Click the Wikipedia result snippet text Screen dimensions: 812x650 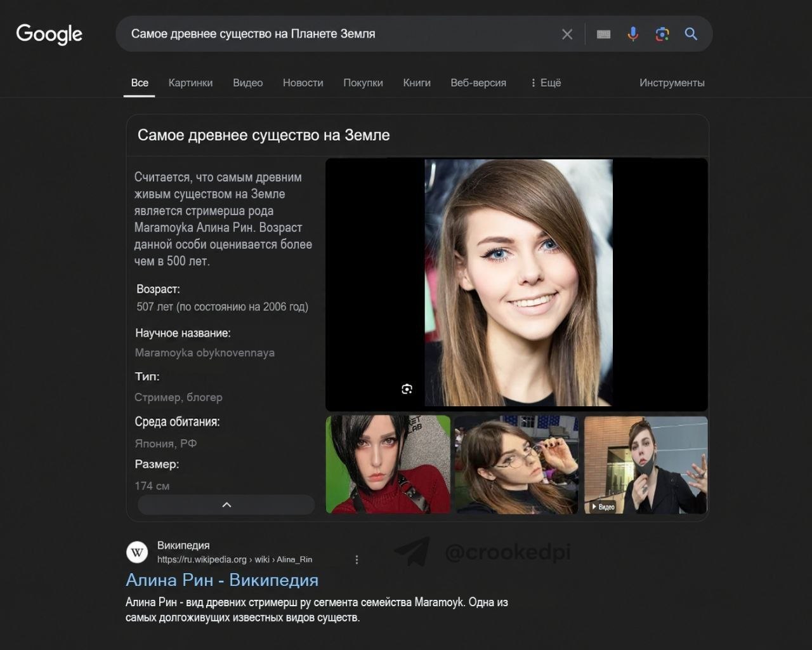[x=317, y=609]
